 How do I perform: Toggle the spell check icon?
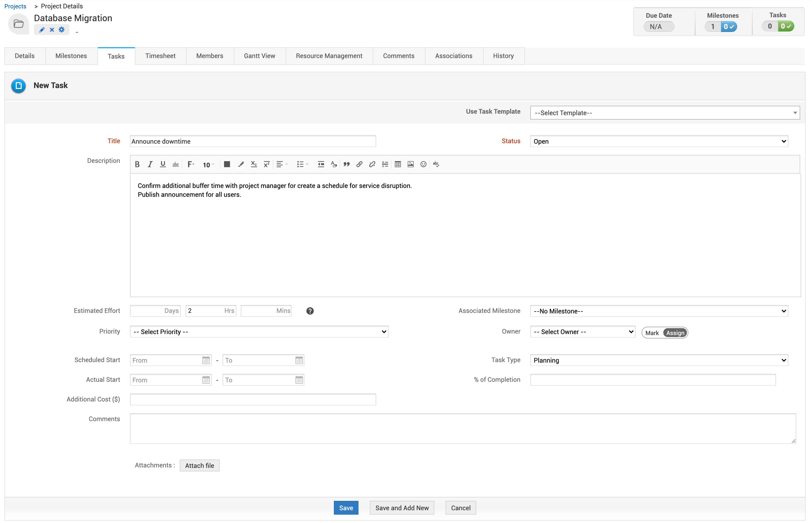coord(436,164)
